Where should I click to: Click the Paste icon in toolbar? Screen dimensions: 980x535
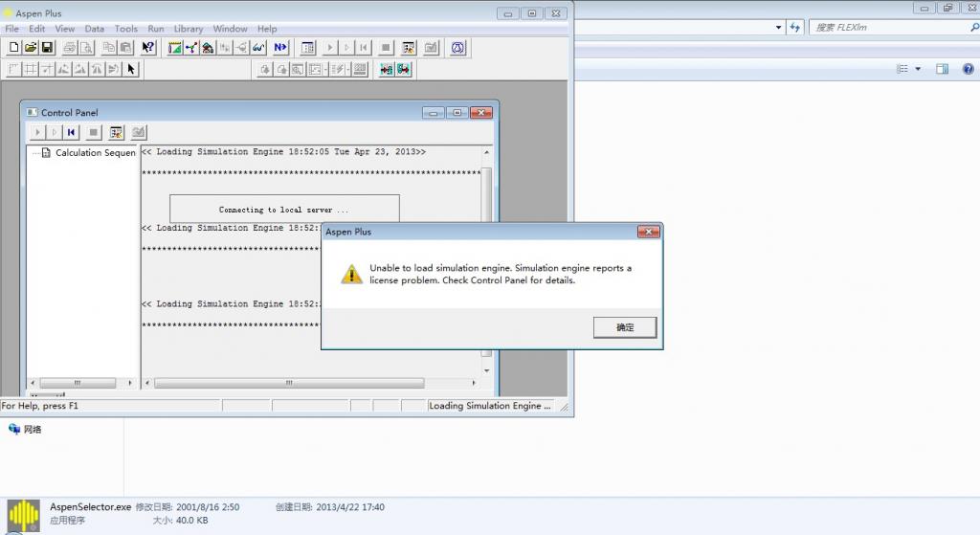(125, 48)
